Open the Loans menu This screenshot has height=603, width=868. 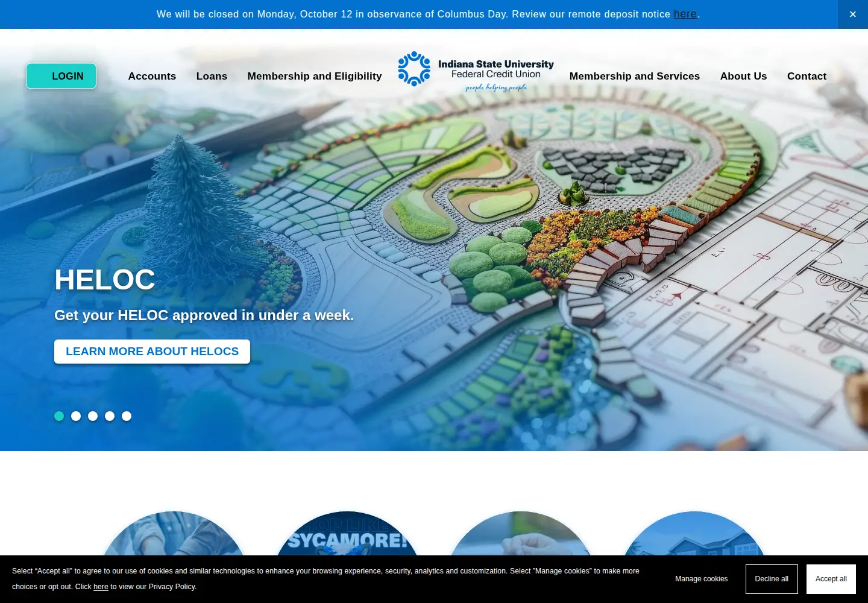(212, 76)
